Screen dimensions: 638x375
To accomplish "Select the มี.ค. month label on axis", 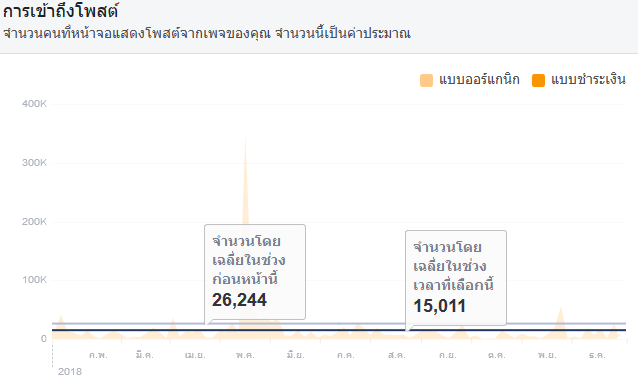I will 145,355.
